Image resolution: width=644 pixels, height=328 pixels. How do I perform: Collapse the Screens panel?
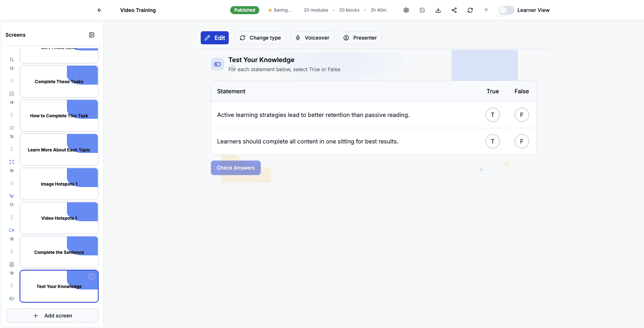[92, 35]
